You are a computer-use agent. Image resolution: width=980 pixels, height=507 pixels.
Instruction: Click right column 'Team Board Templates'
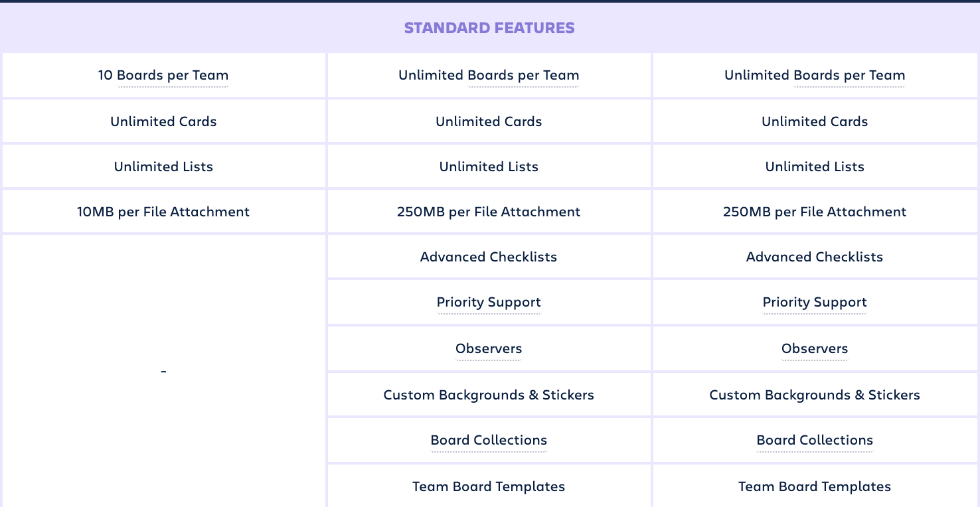click(815, 486)
